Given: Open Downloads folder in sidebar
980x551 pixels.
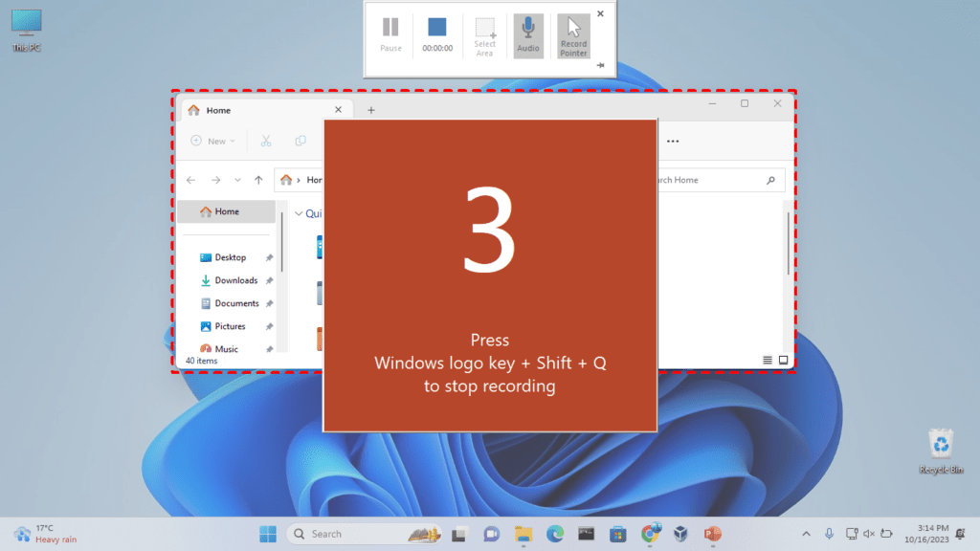Looking at the screenshot, I should (x=235, y=280).
